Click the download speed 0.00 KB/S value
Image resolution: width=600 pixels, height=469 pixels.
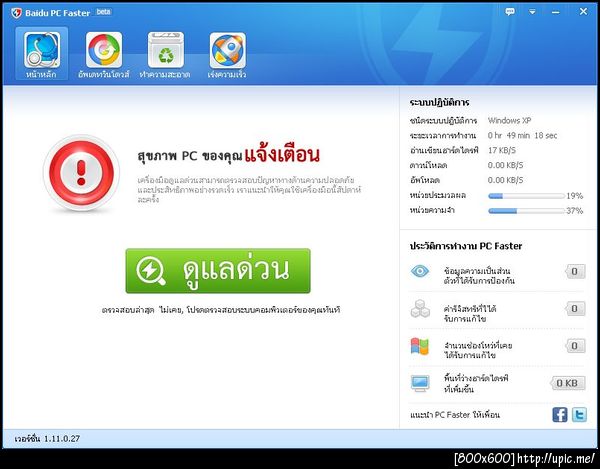tap(505, 165)
